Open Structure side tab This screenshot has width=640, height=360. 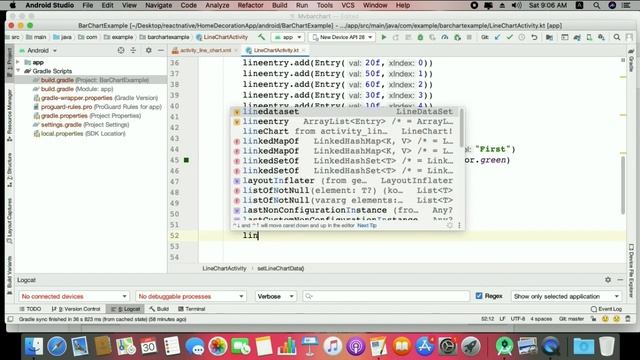(10, 170)
